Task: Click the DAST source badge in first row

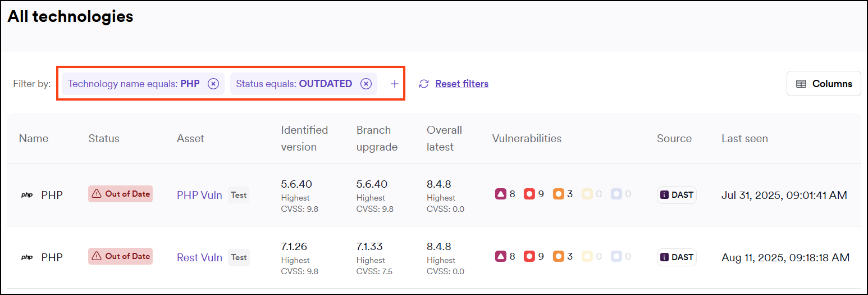Action: point(677,195)
